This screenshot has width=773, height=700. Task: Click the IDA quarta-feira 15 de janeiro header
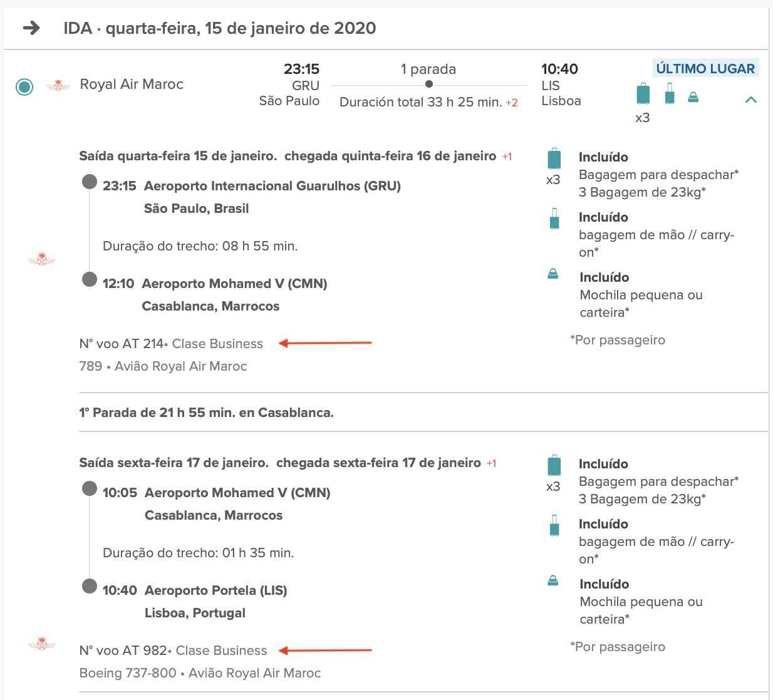220,28
